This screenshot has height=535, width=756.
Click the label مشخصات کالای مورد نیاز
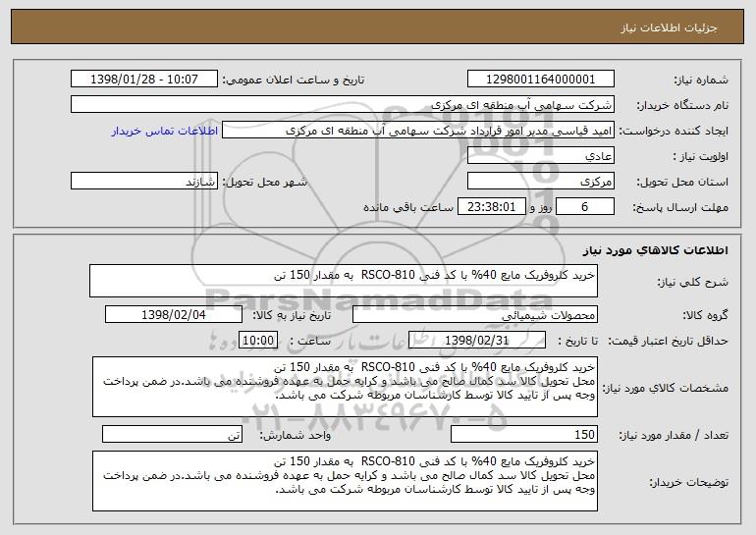(x=666, y=388)
